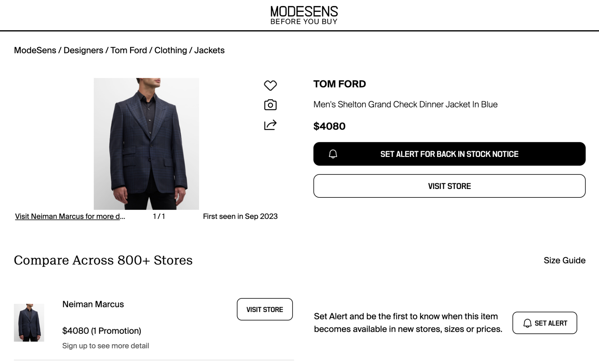599x364 pixels.
Task: Navigate to the Designers breadcrumb
Action: (x=83, y=50)
